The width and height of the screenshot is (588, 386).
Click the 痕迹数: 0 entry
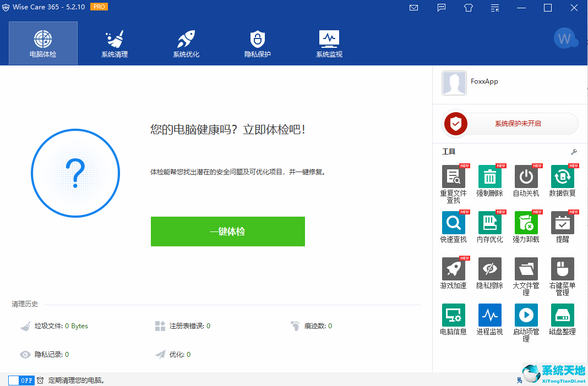tap(311, 326)
